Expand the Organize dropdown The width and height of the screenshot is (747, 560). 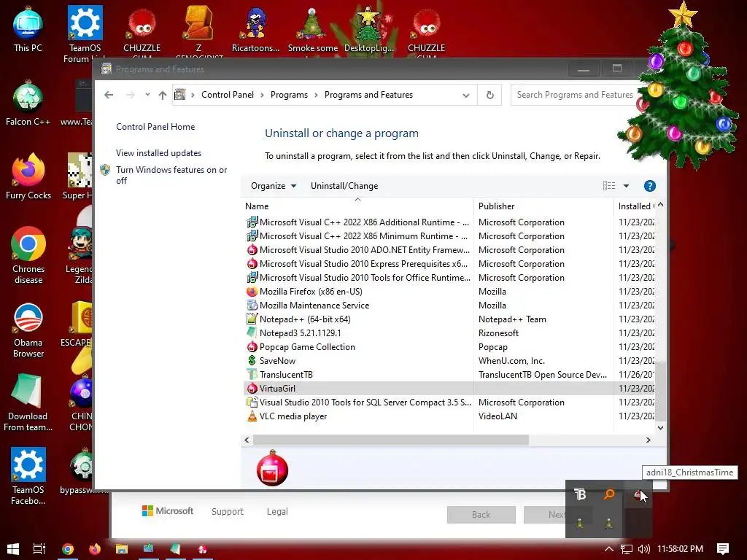pyautogui.click(x=274, y=186)
